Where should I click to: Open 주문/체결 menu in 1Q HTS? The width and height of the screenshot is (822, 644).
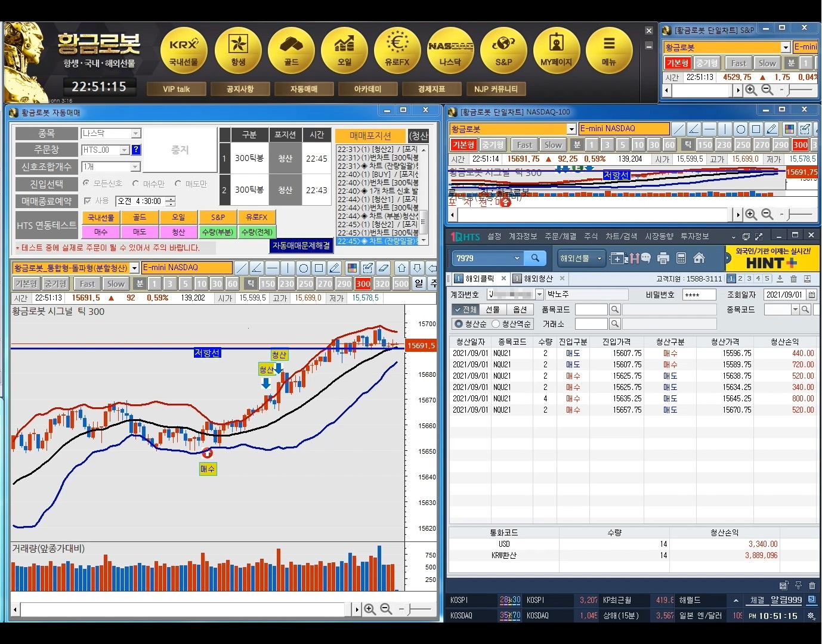pos(561,237)
